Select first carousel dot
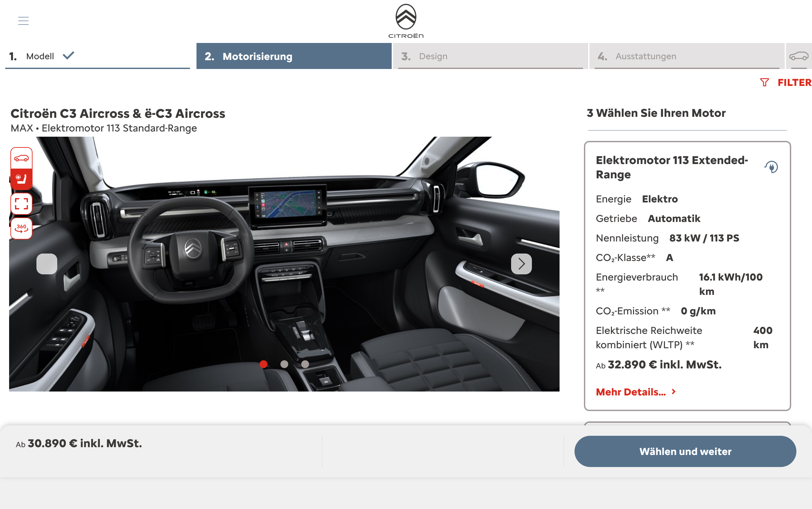 point(264,364)
